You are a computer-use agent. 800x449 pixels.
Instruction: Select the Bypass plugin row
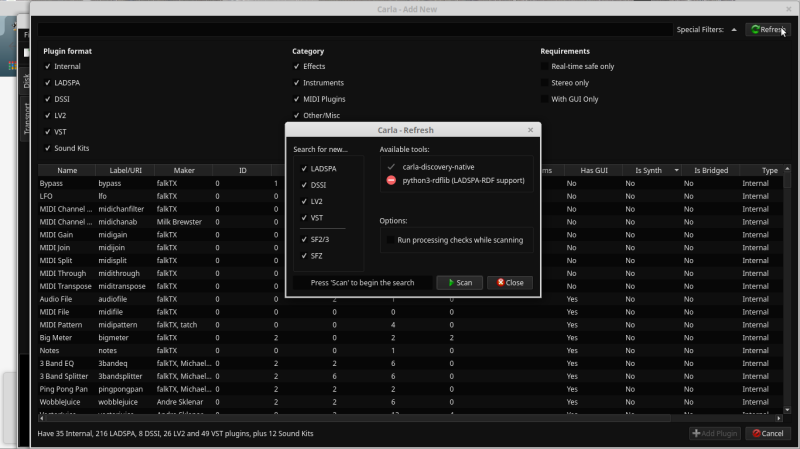pos(411,183)
